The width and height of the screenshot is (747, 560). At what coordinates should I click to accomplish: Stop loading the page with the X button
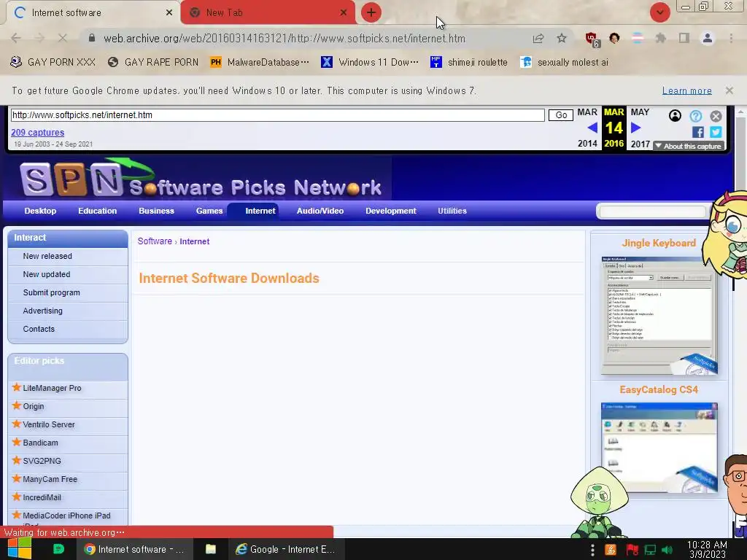point(63,38)
